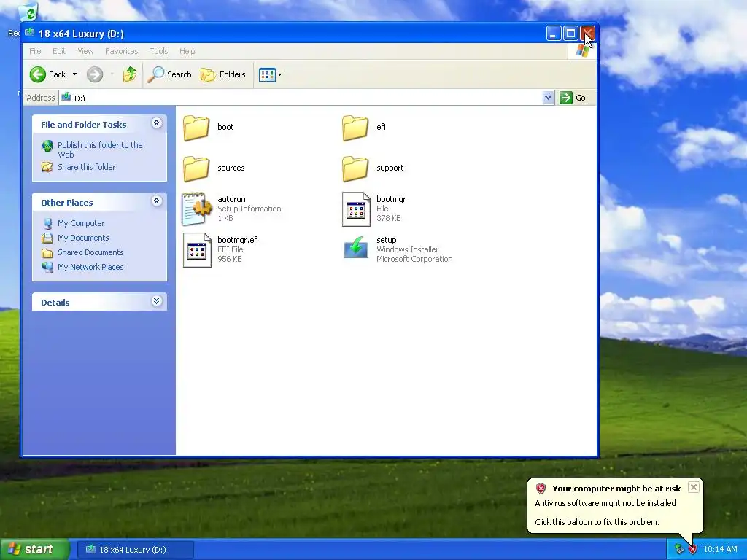Click the Go button
This screenshot has width=747, height=560.
(x=573, y=98)
